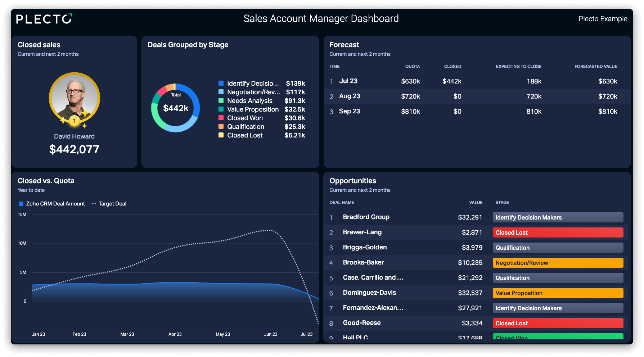Click Brooks-Baker's Negotiation/Review stage badge
This screenshot has width=644, height=357.
click(x=558, y=263)
